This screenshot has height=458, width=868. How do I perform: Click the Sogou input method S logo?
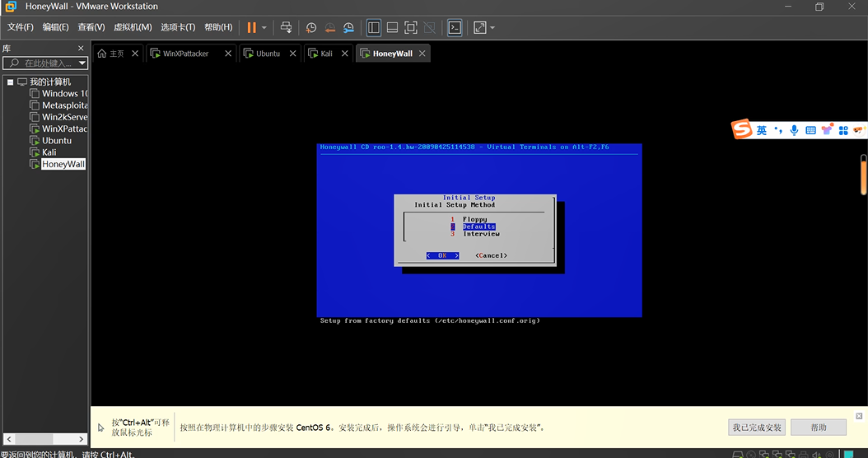[x=742, y=129]
